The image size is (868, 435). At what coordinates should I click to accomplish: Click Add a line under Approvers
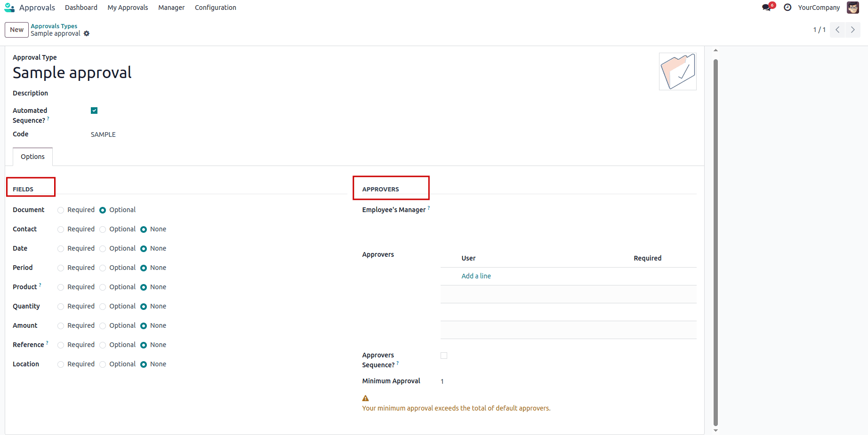pos(476,276)
